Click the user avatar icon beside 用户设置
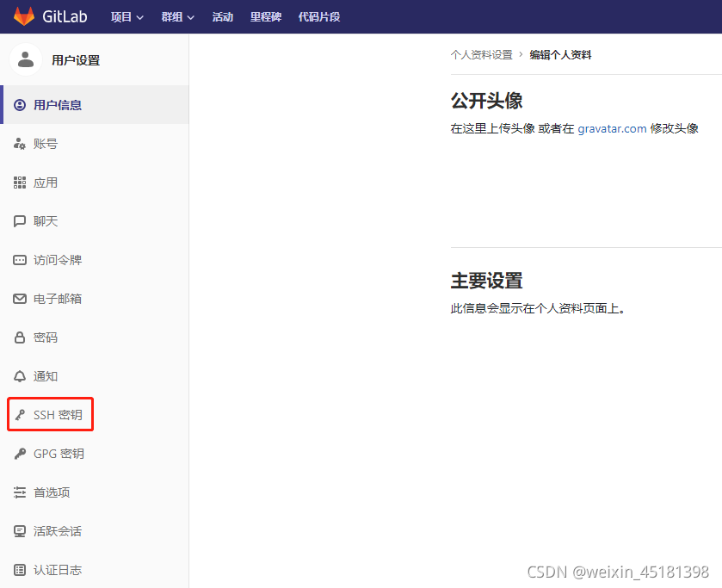This screenshot has height=588, width=722. 26,59
